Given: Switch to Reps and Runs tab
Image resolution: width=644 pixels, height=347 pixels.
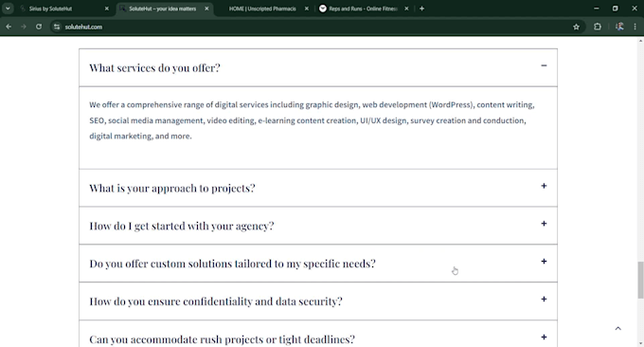Looking at the screenshot, I should (x=364, y=9).
